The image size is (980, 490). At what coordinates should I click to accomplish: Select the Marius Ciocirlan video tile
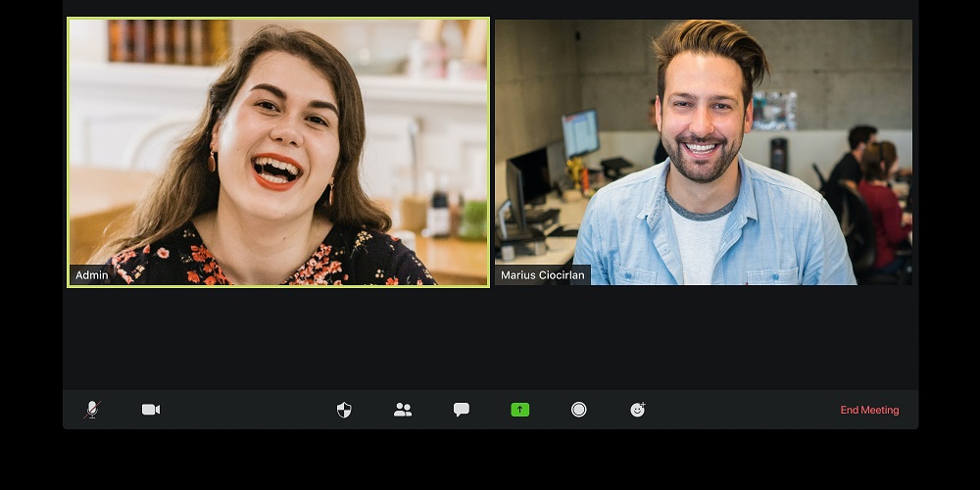click(703, 153)
